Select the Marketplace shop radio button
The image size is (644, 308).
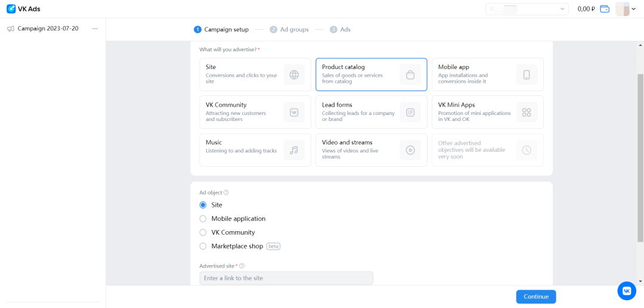point(203,247)
